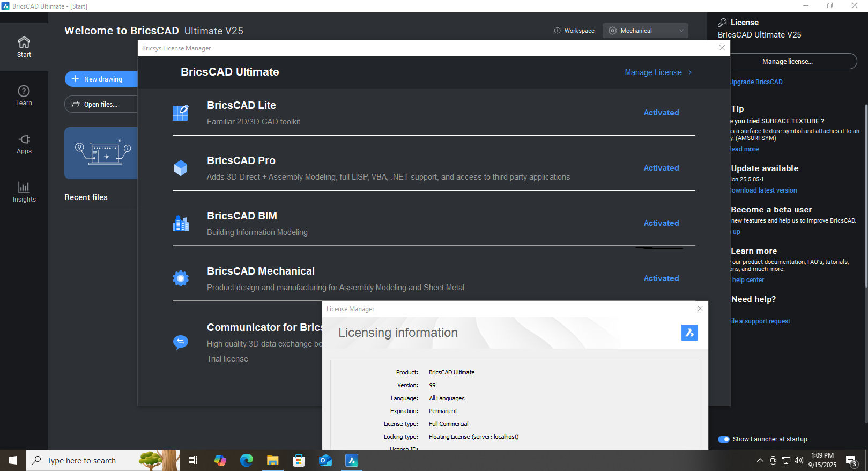The image size is (868, 471).
Task: Click the drawing template thumbnail
Action: (x=101, y=153)
